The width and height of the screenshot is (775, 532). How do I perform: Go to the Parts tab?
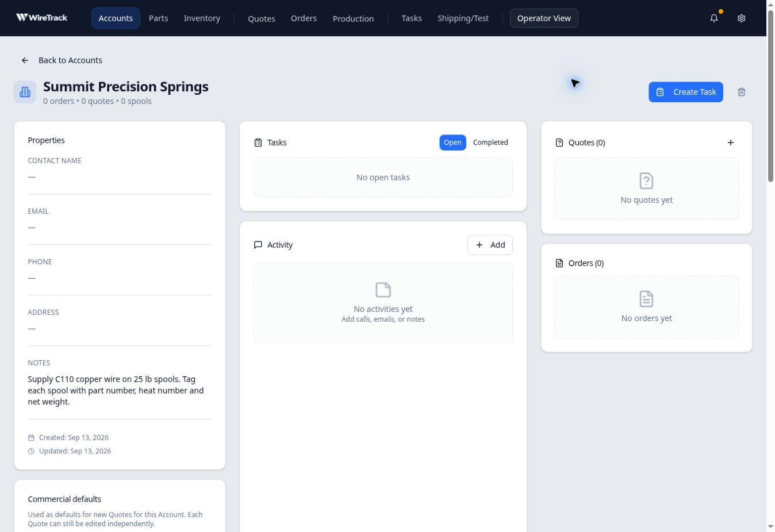click(x=159, y=18)
